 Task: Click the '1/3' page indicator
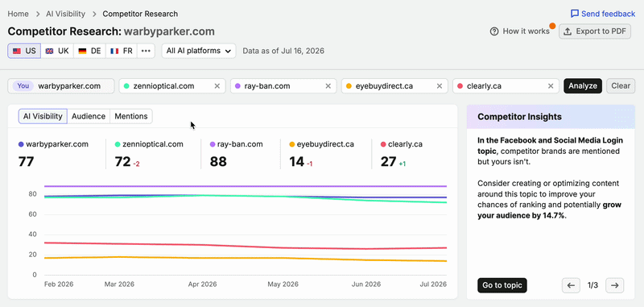pos(592,285)
